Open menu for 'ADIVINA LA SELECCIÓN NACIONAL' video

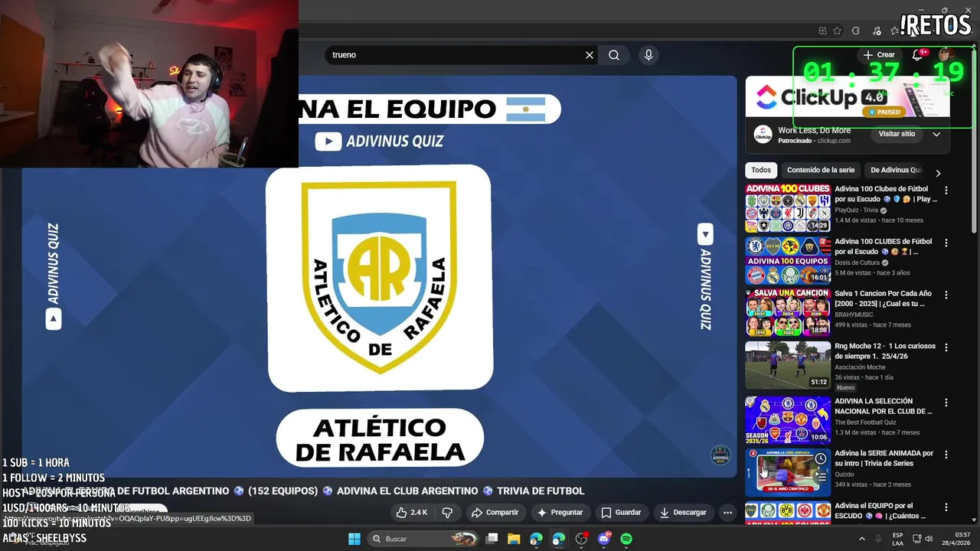coord(946,403)
